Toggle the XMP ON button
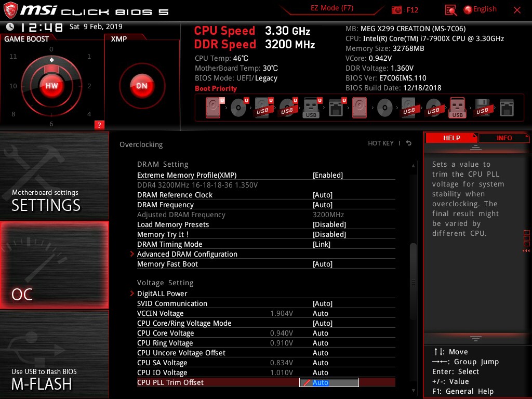 click(x=141, y=86)
